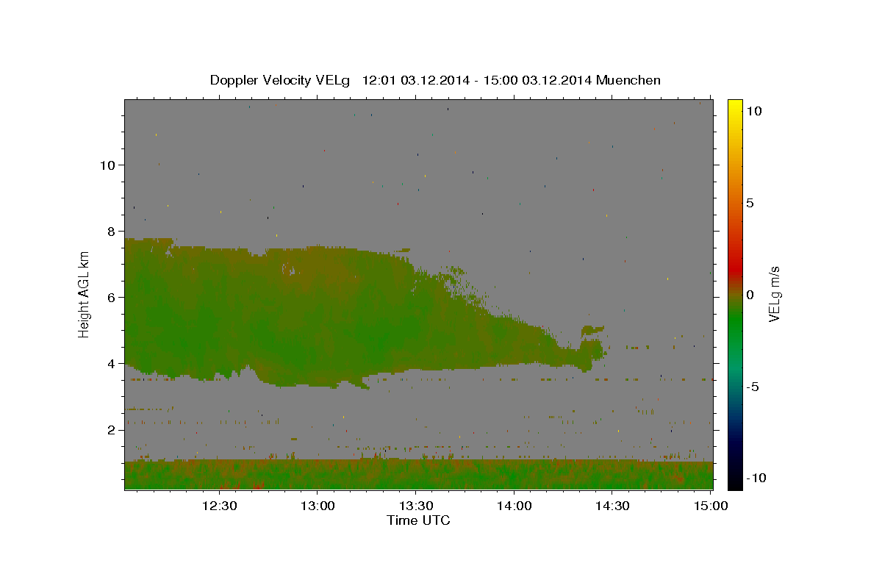Image resolution: width=882 pixels, height=588 pixels.
Task: Click the cloud layer at 6 km near 13:00
Action: pos(318,297)
